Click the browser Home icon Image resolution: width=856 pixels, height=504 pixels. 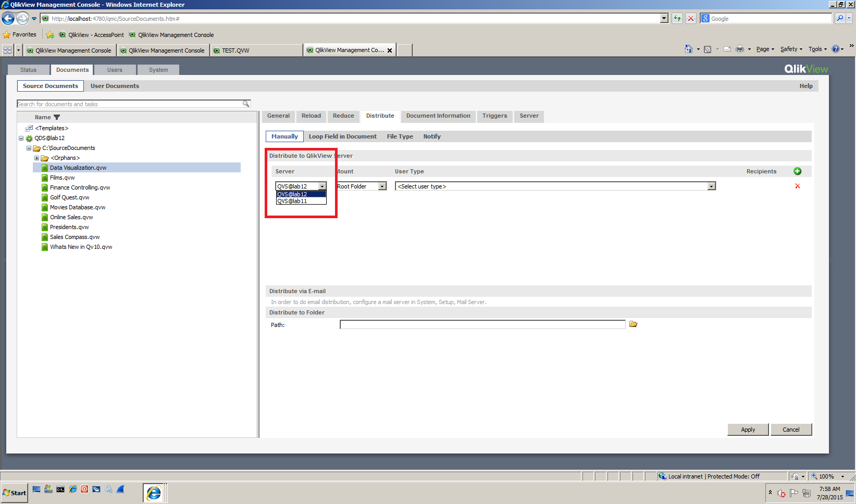[689, 49]
